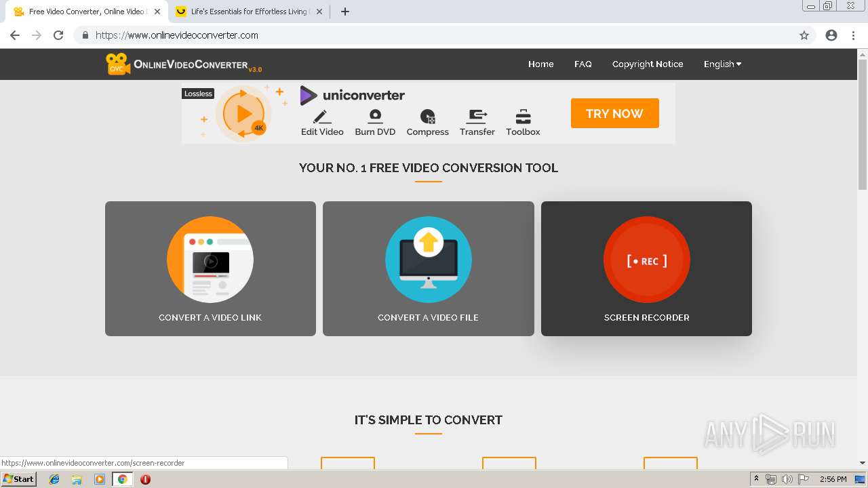
Task: Click the TRY NOW button
Action: [614, 113]
